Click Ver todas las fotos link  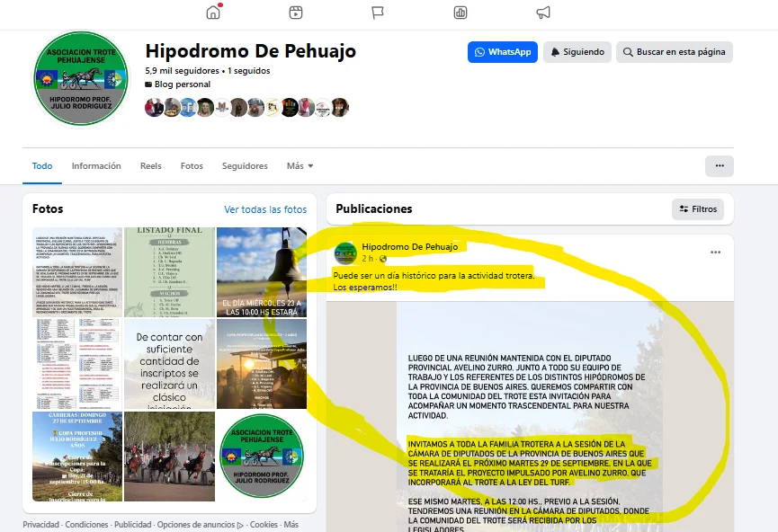265,209
